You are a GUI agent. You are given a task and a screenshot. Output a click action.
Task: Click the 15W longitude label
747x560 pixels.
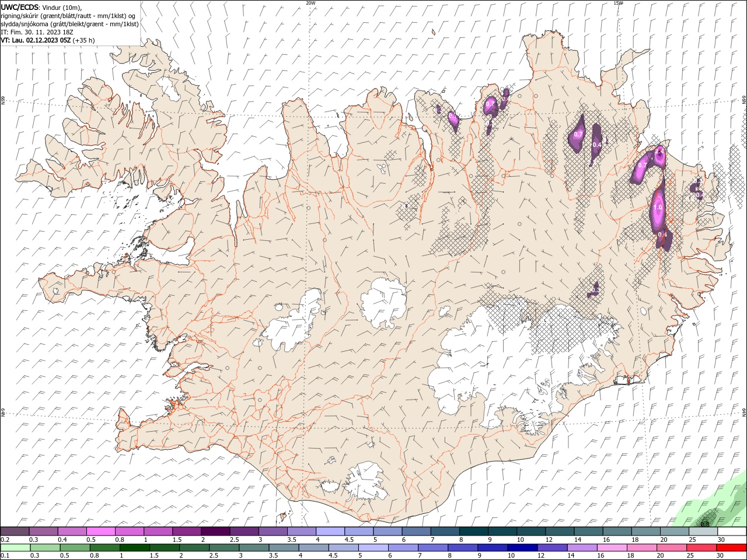point(619,3)
